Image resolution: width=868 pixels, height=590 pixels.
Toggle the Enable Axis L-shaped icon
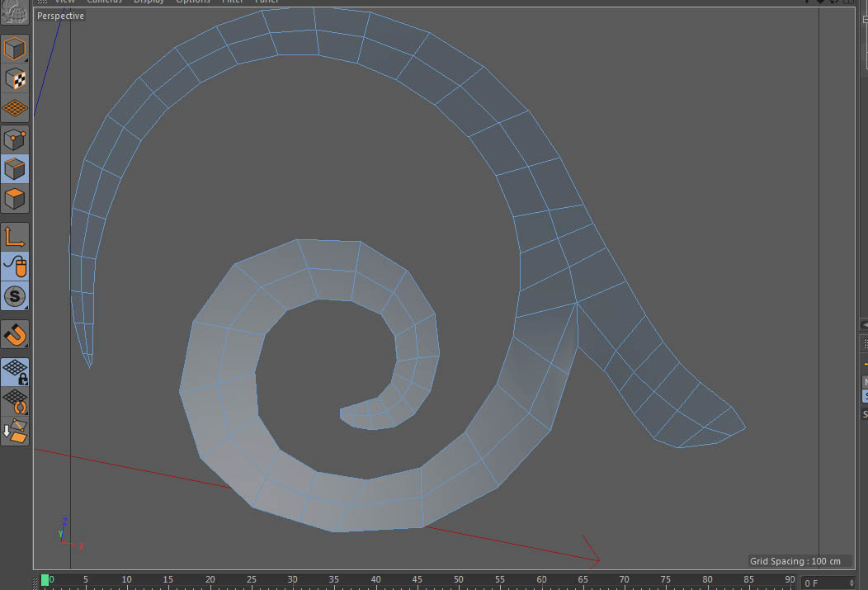coord(15,237)
